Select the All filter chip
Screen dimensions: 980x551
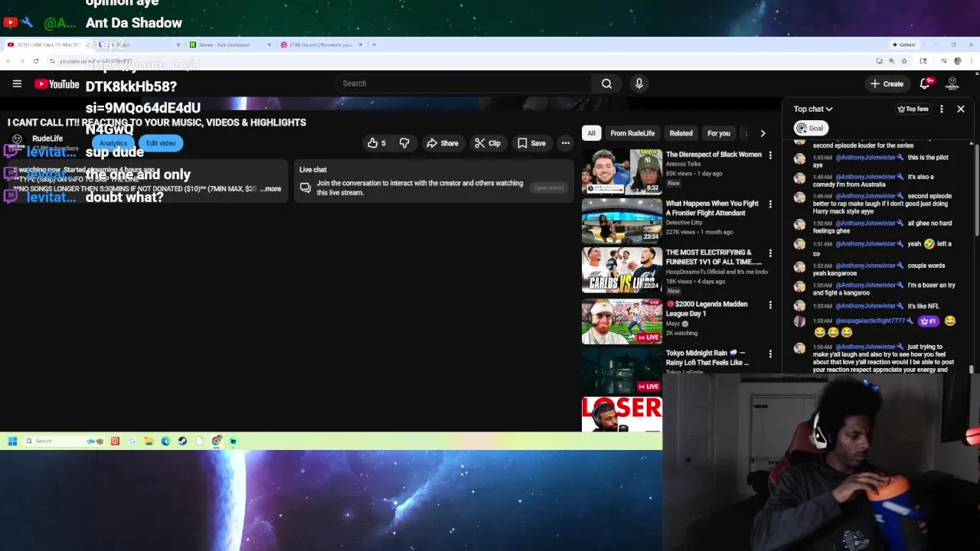[x=591, y=133]
